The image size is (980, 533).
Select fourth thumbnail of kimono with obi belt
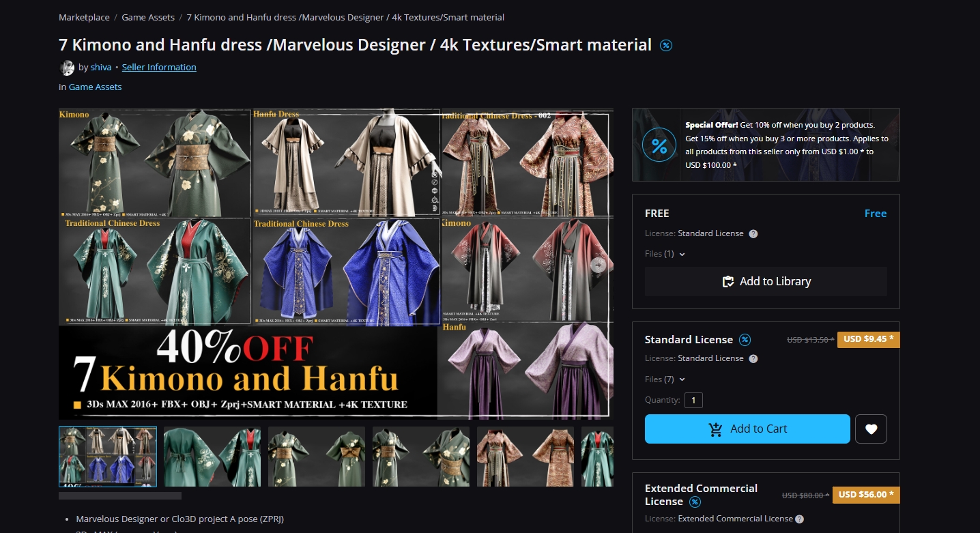tap(421, 457)
